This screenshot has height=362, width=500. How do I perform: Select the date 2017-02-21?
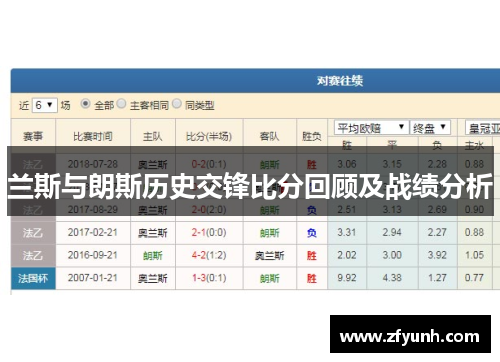click(x=93, y=232)
